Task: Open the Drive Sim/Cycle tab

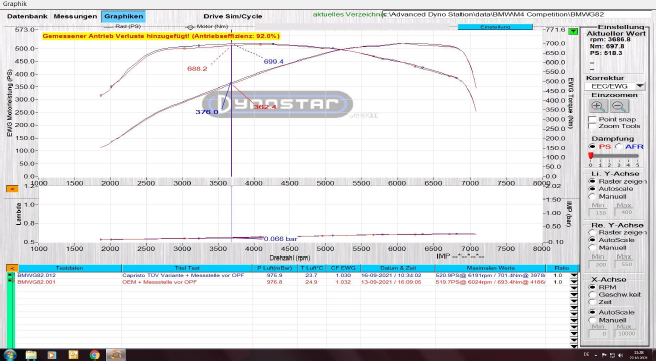Action: click(x=233, y=17)
